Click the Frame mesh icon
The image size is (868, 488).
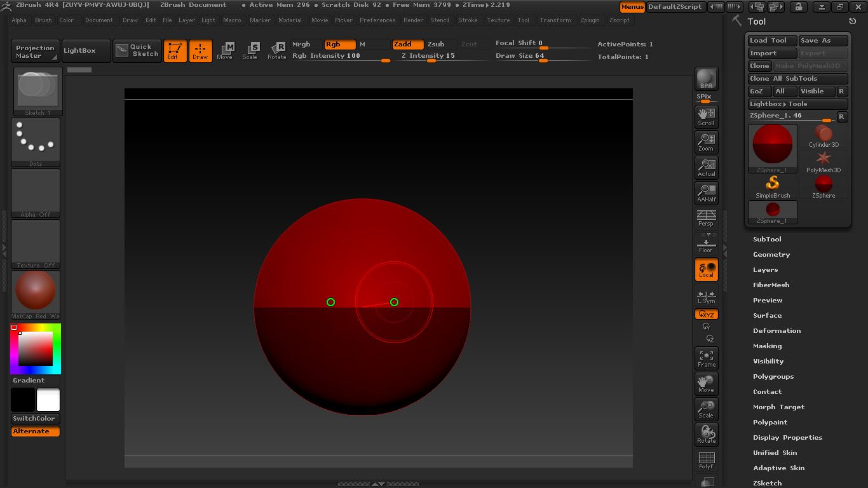pyautogui.click(x=706, y=358)
